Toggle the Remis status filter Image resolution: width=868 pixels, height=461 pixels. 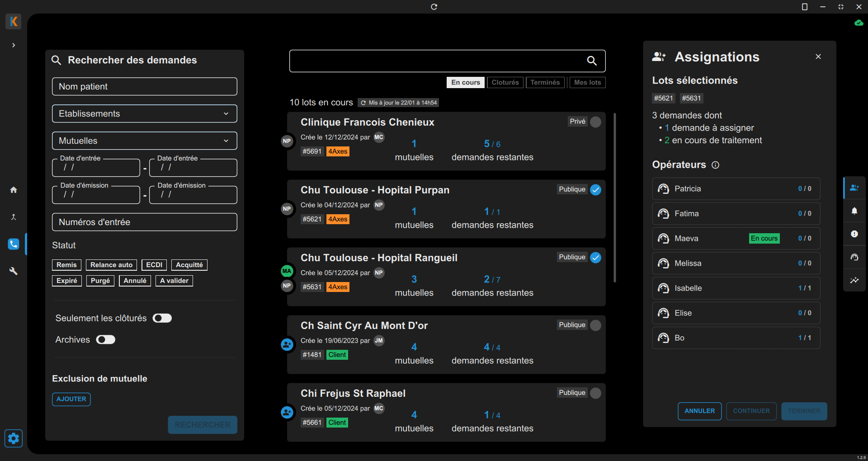[x=66, y=265]
